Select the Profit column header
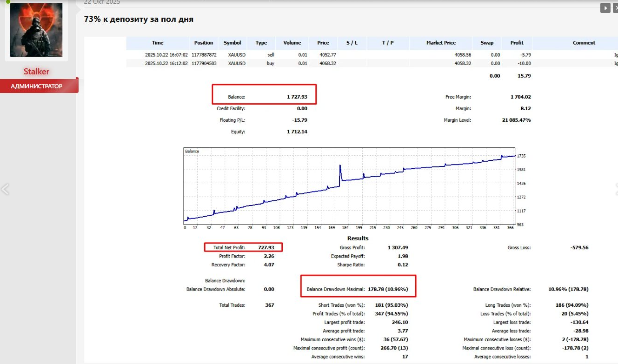The height and width of the screenshot is (364, 618). click(x=517, y=43)
